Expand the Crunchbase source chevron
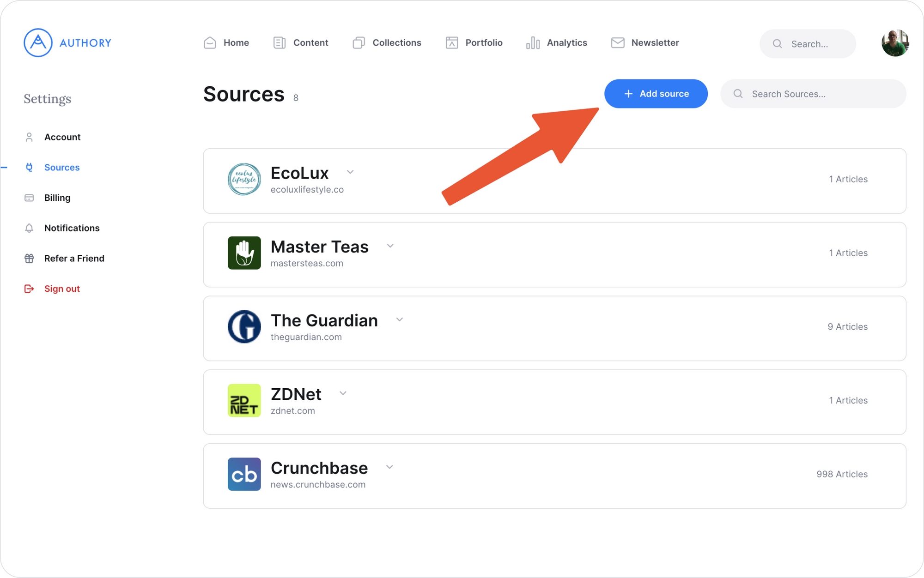The image size is (924, 578). click(x=389, y=467)
